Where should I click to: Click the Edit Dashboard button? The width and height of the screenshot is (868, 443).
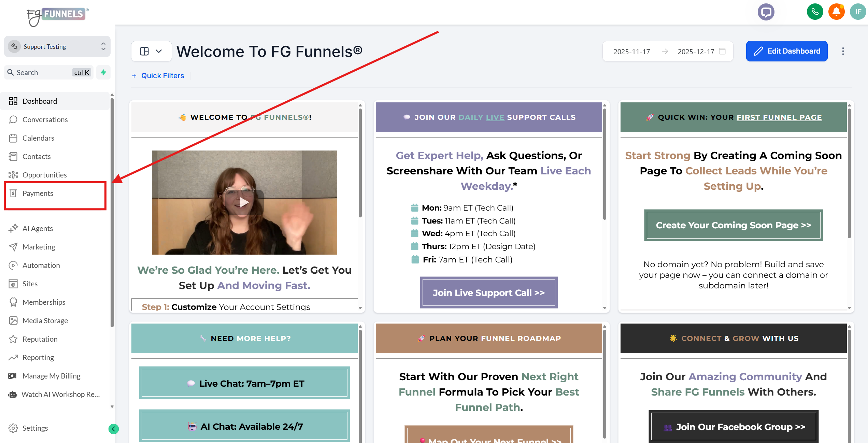pyautogui.click(x=786, y=51)
